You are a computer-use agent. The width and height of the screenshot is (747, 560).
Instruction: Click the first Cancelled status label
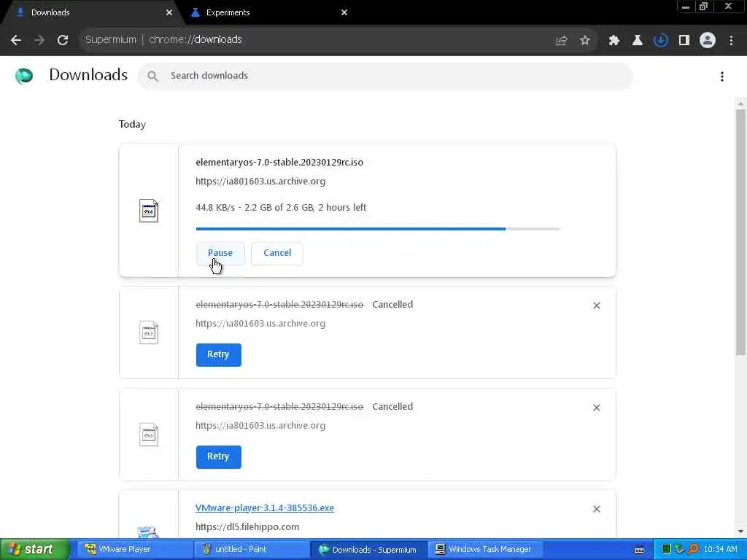tap(392, 305)
